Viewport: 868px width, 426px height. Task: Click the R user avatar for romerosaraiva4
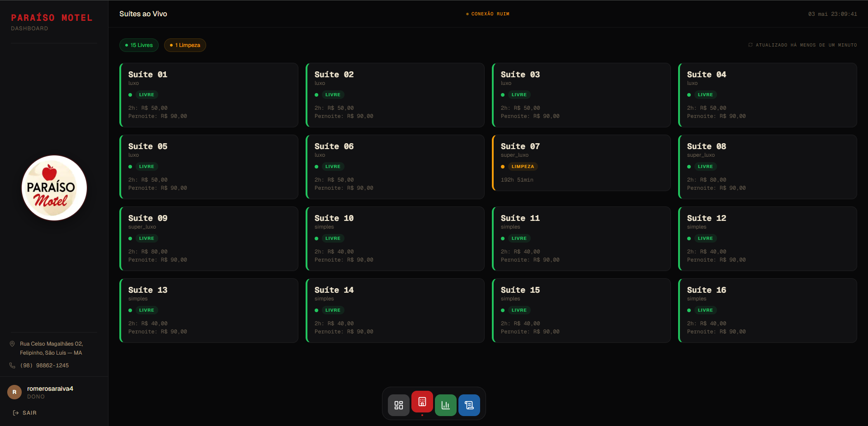coord(14,392)
